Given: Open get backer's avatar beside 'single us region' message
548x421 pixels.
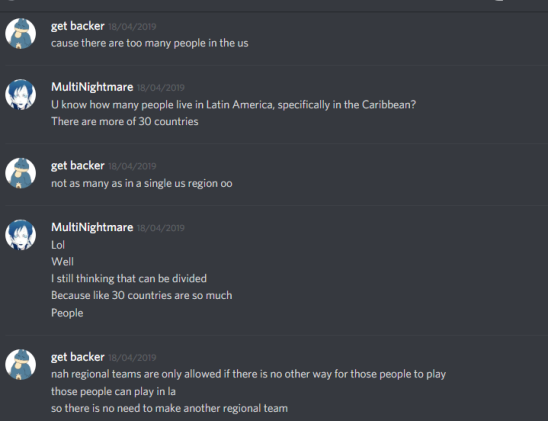Looking at the screenshot, I should [21, 173].
